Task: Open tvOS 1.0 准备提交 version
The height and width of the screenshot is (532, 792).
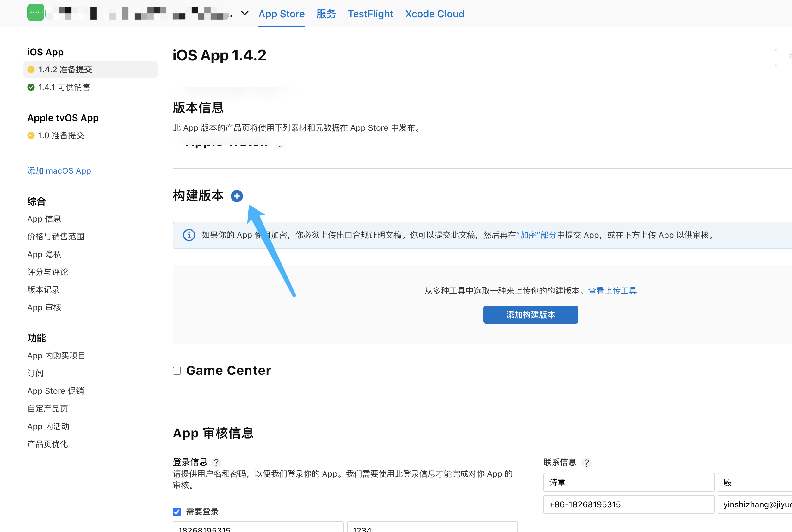Action: pos(56,135)
